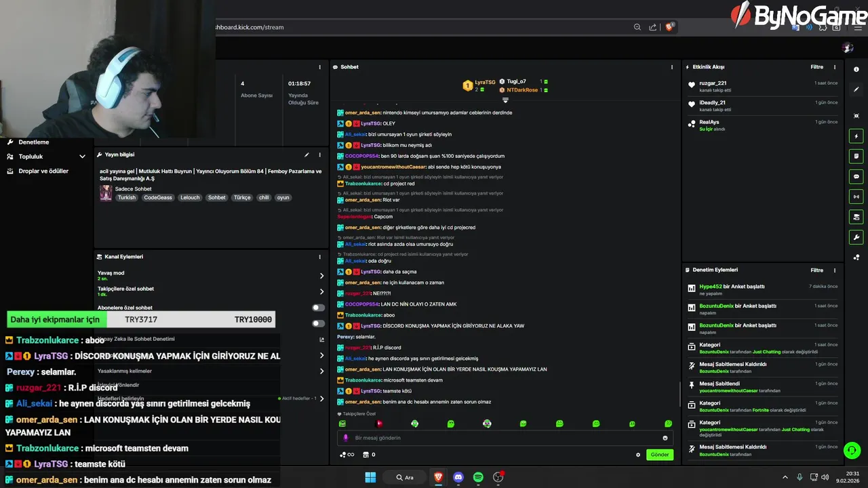The width and height of the screenshot is (868, 488).
Task: Click the screen capture icon in right sidebar
Action: 856,116
